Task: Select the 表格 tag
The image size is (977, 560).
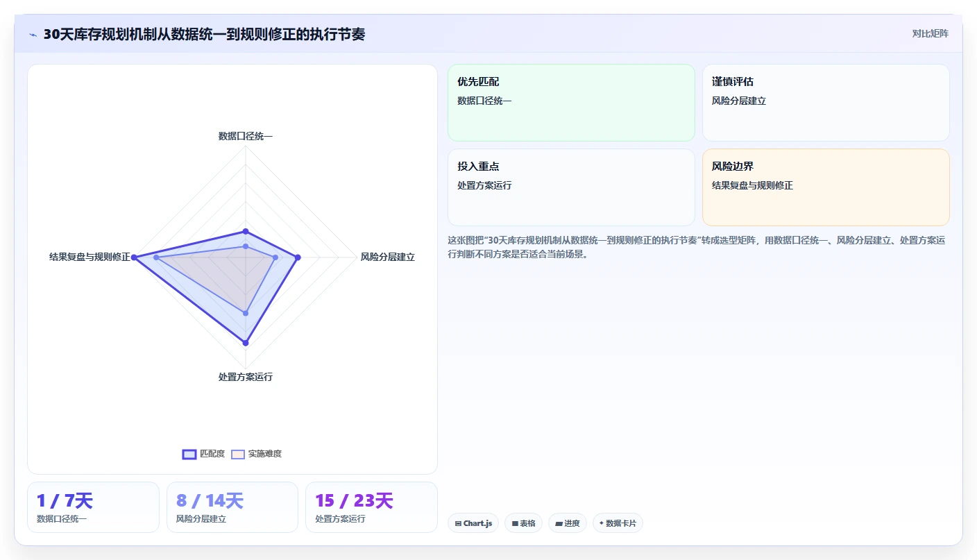Action: [x=523, y=523]
